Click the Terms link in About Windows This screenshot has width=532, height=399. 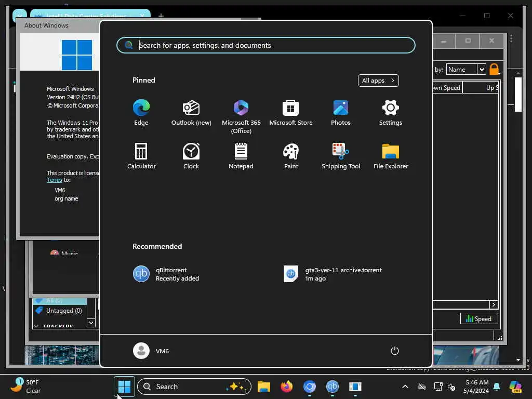click(54, 180)
